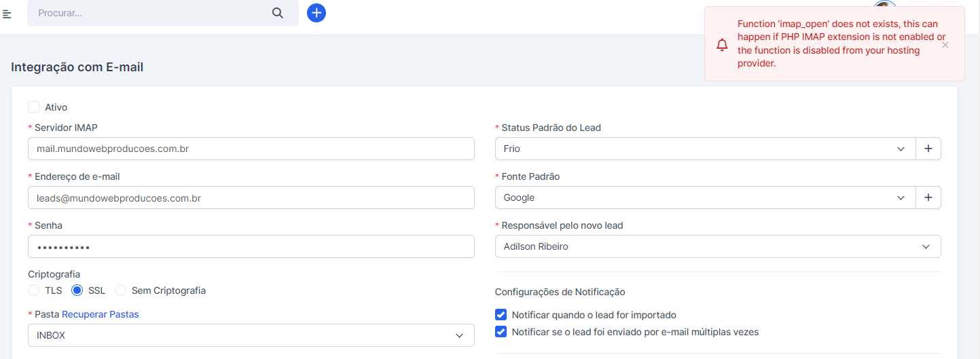This screenshot has width=980, height=359.
Task: Click the bell icon in the alert
Action: tap(722, 45)
